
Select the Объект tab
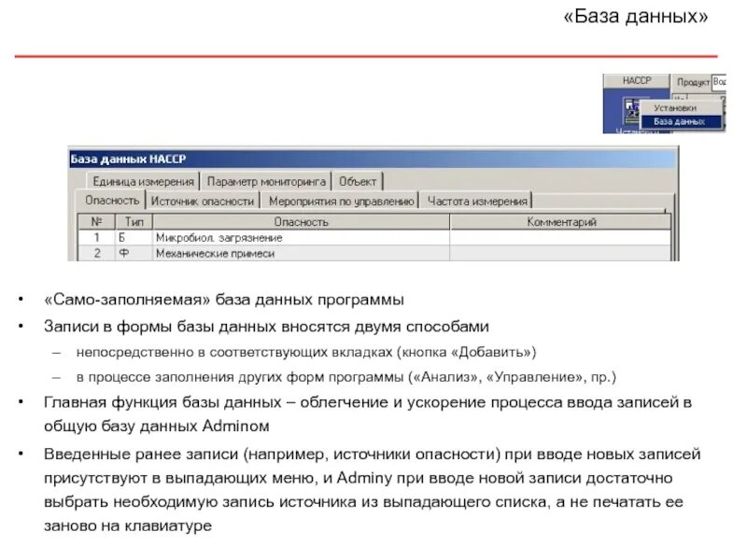358,181
